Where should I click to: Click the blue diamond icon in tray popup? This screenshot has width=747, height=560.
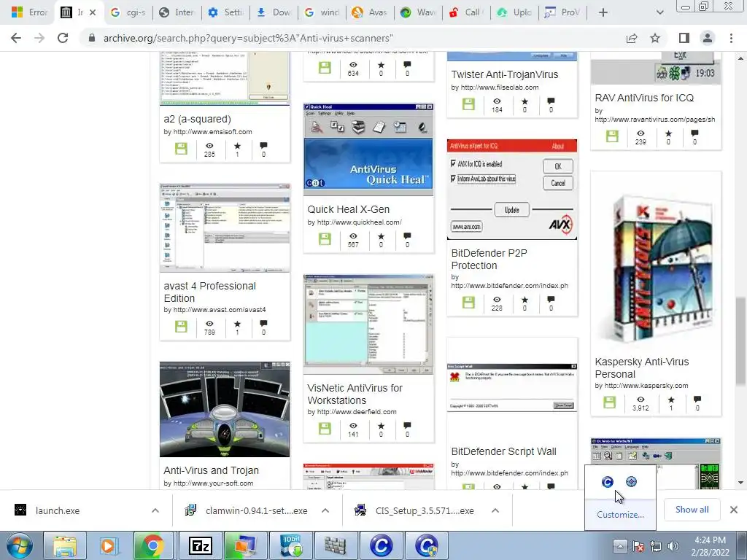point(631,481)
